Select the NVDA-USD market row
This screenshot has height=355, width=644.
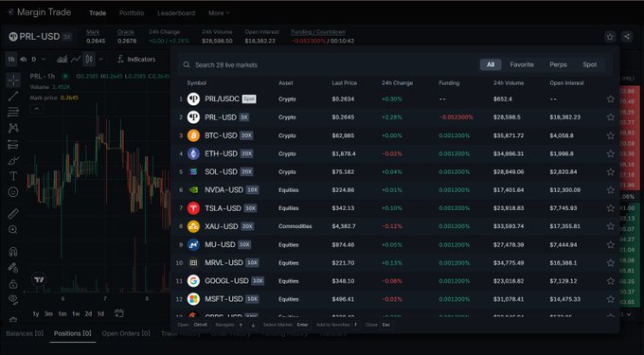coord(395,190)
